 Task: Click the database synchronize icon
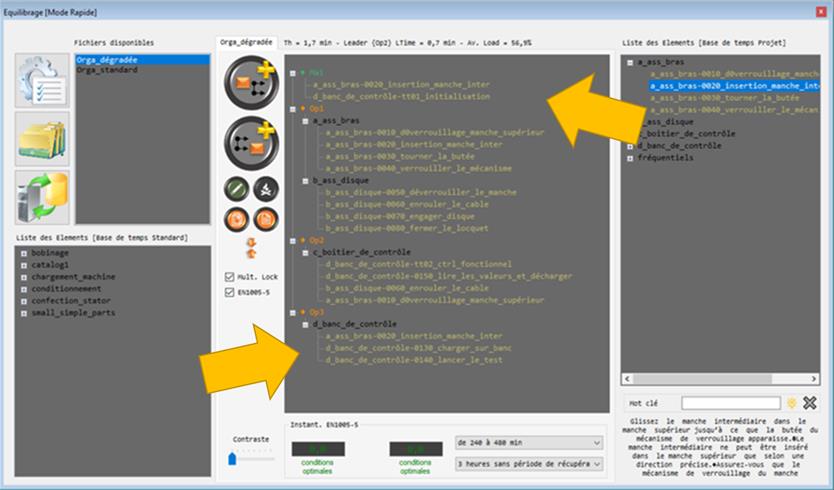tap(43, 197)
